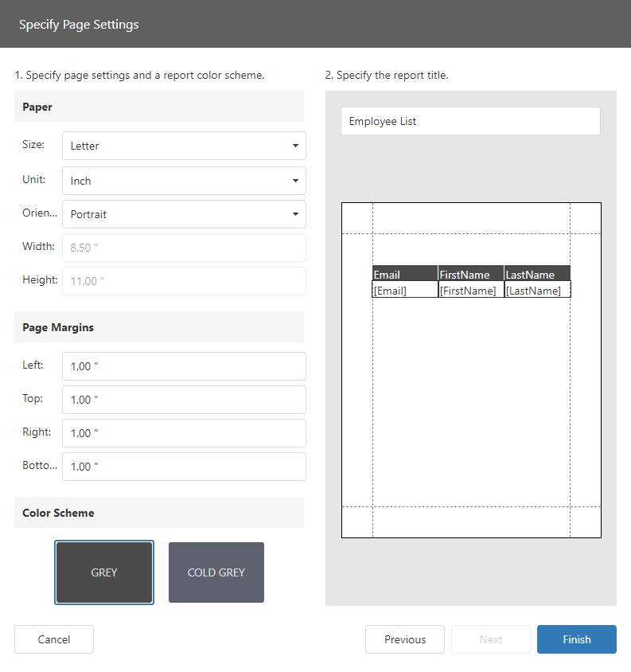631x672 pixels.
Task: Click the truncated Orien... label
Action: (x=40, y=213)
